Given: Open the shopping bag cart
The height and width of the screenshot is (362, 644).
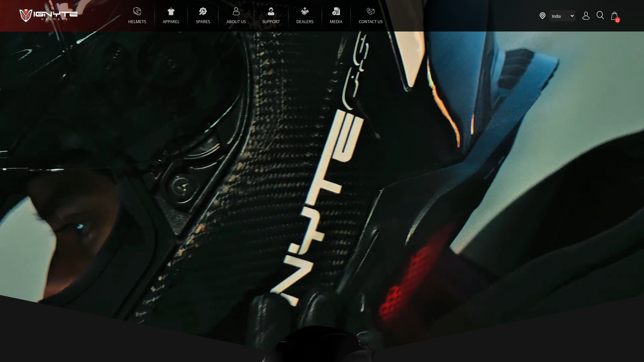Looking at the screenshot, I should (614, 16).
